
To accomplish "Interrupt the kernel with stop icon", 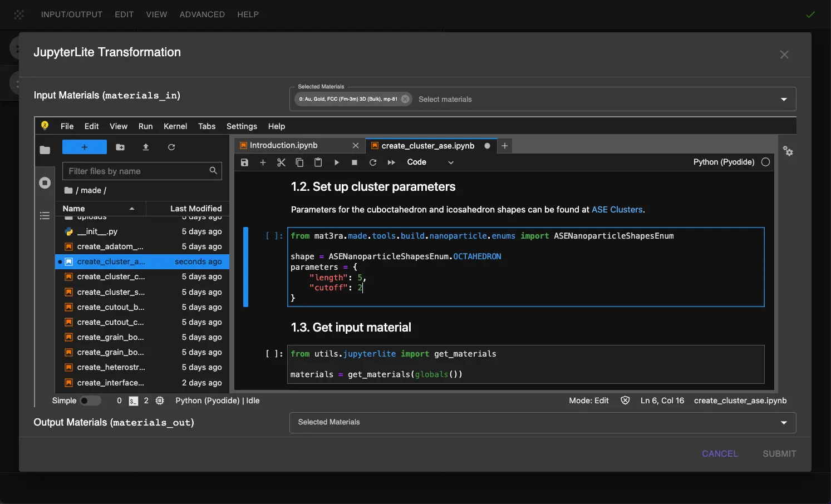I will pos(355,162).
